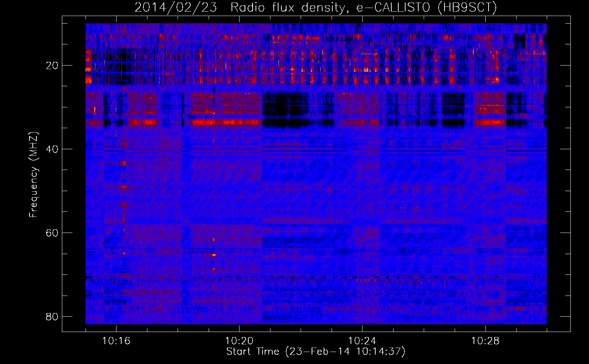Click the title text "e-CALLISTO (HB9SCT)"

coord(426,7)
